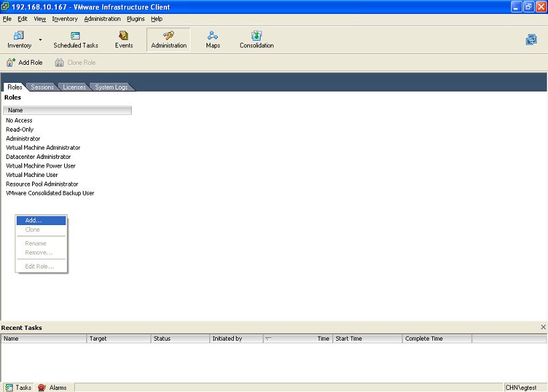Select the Datacenter Administrator role

pyautogui.click(x=38, y=156)
